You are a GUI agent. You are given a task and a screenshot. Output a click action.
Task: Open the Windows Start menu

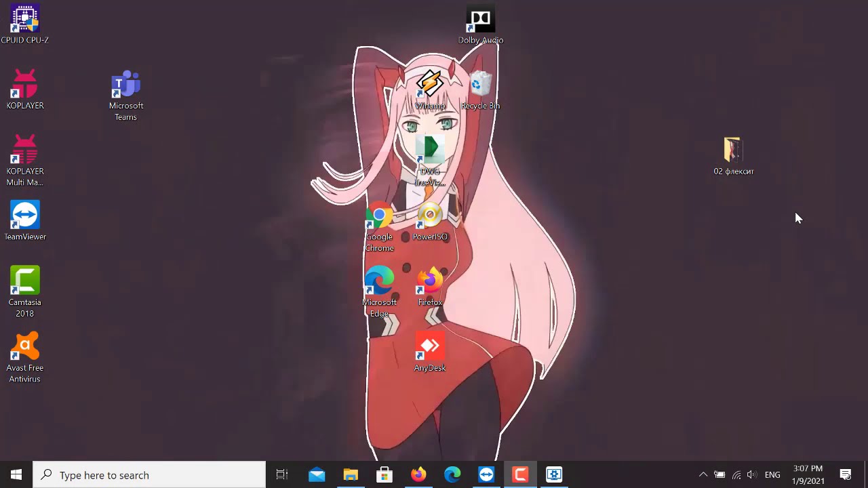pos(16,474)
